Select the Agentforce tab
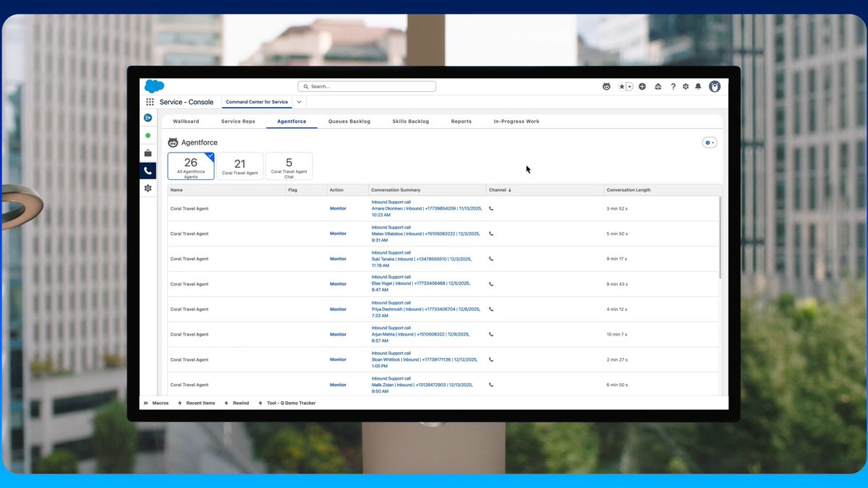Screen dimensions: 868x488 point(292,121)
